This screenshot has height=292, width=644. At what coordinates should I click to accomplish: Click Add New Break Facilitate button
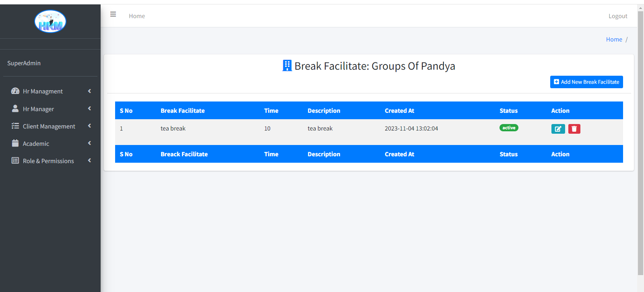(x=586, y=82)
